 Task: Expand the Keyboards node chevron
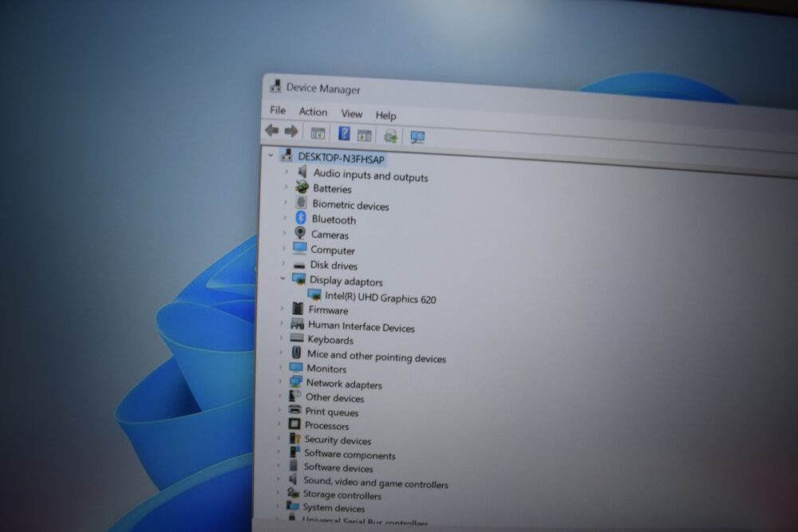tap(281, 337)
